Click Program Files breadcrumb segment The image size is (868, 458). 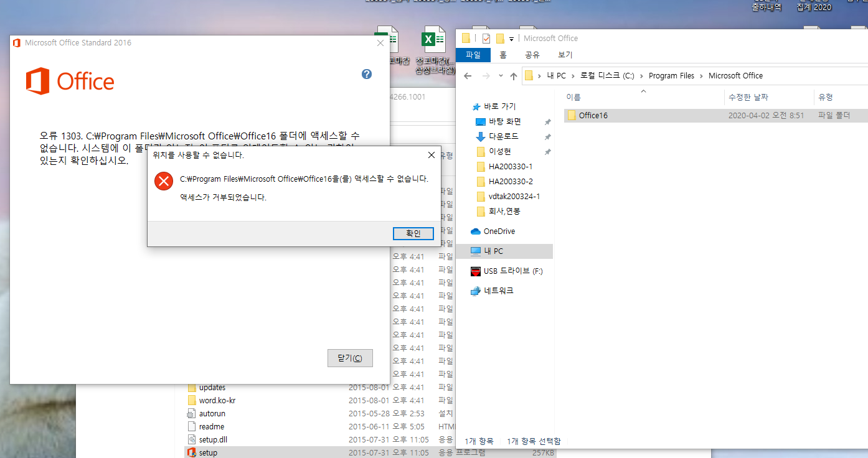[x=671, y=76]
